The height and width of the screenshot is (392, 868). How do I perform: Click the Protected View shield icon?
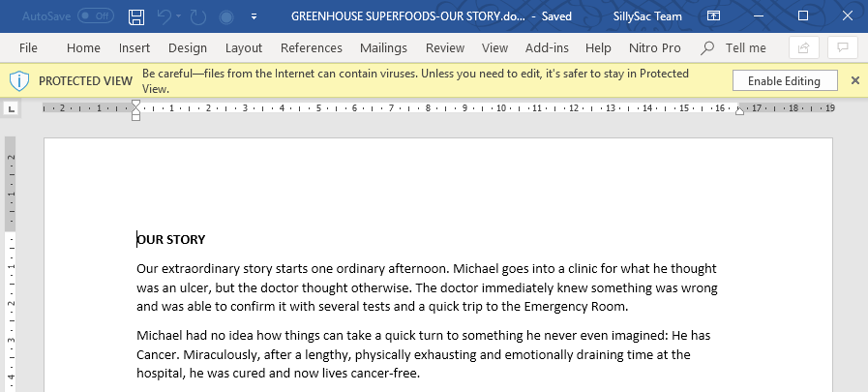coord(19,81)
